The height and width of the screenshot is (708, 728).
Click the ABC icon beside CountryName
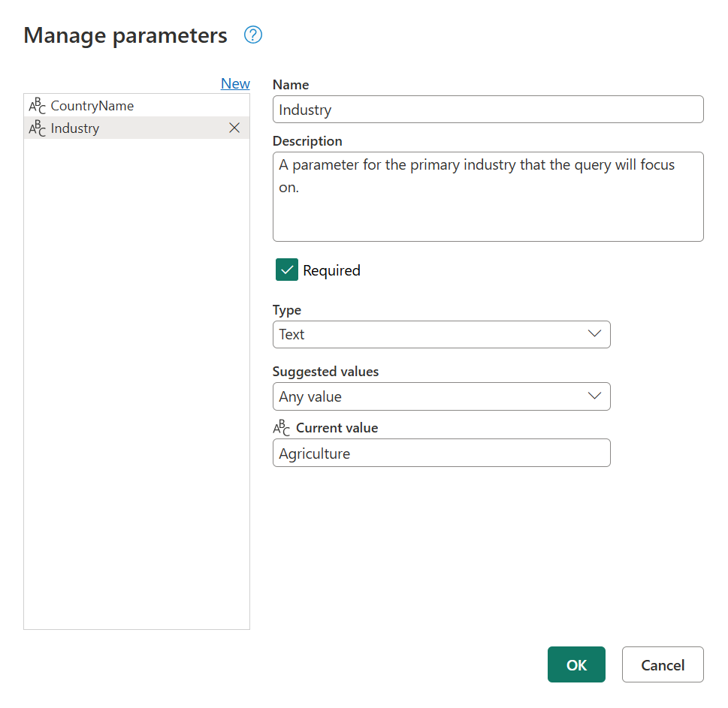pos(37,105)
